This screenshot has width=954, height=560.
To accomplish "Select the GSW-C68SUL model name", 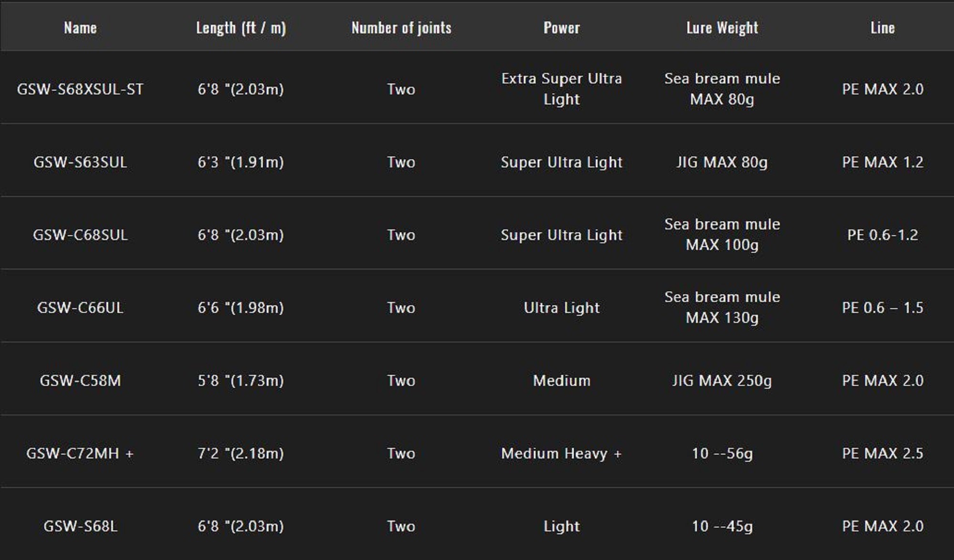I will (x=80, y=235).
